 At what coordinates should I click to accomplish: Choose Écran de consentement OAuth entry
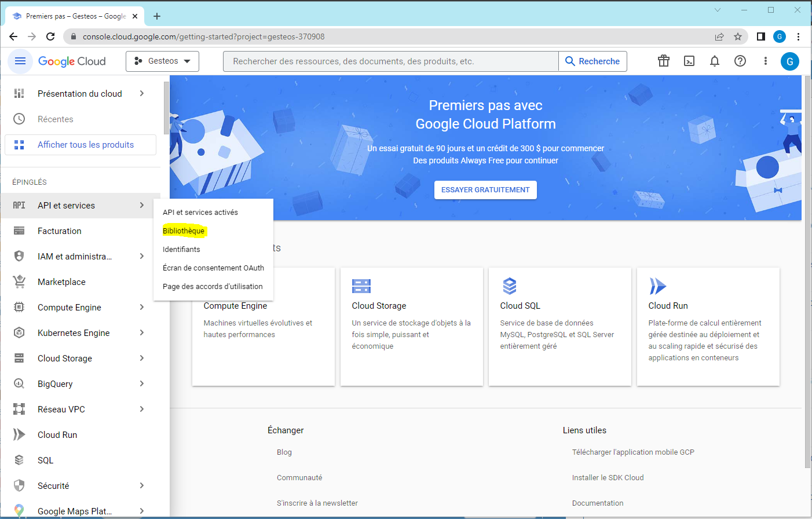pos(213,268)
